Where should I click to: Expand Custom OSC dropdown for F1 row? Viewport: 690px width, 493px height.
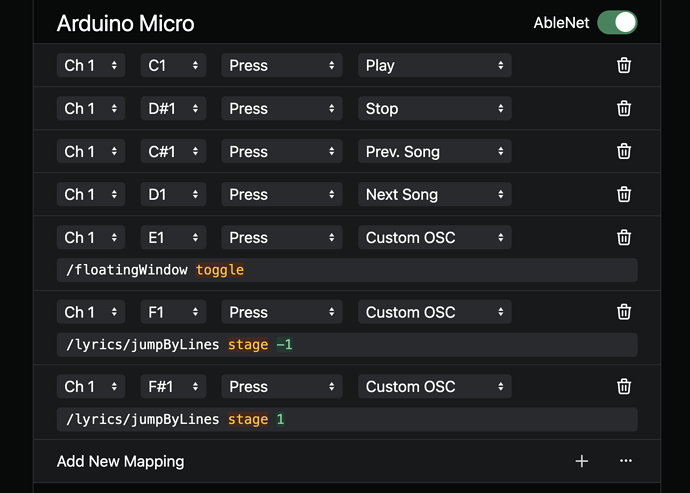pyautogui.click(x=434, y=312)
